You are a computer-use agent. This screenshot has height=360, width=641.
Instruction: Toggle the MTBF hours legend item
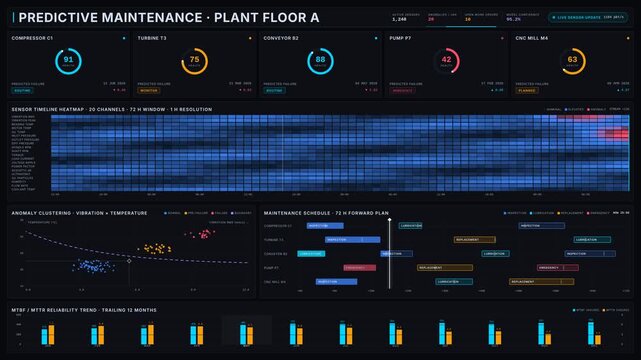(x=587, y=310)
